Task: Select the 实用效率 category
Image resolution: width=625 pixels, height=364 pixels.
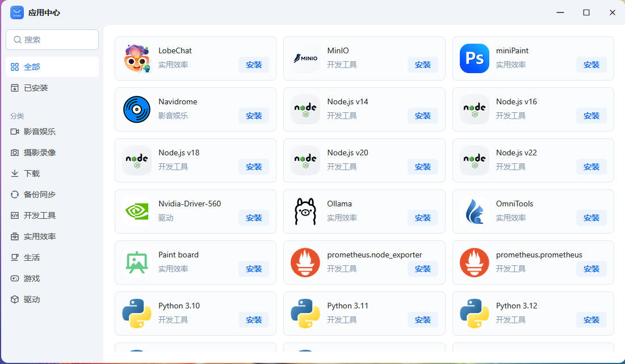Action: (52, 236)
